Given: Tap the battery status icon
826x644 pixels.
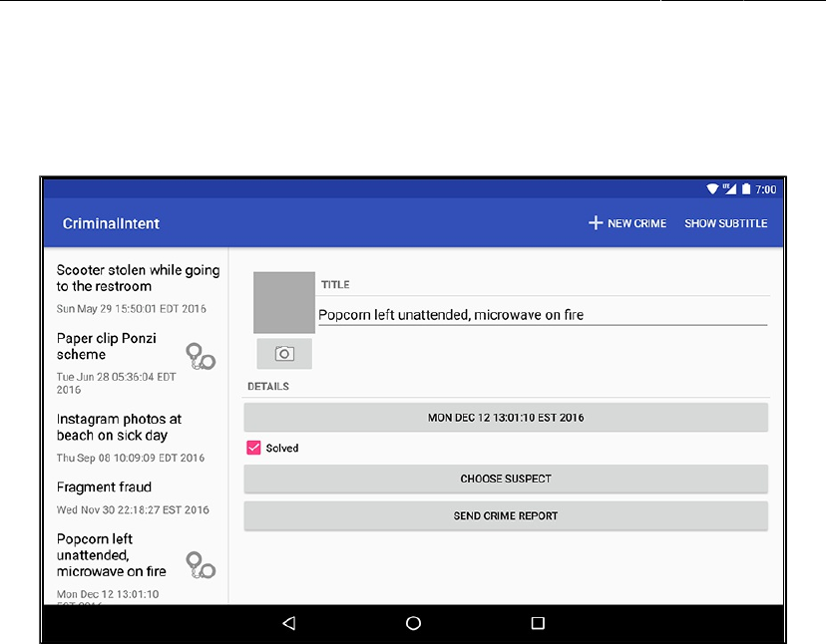Looking at the screenshot, I should (746, 189).
